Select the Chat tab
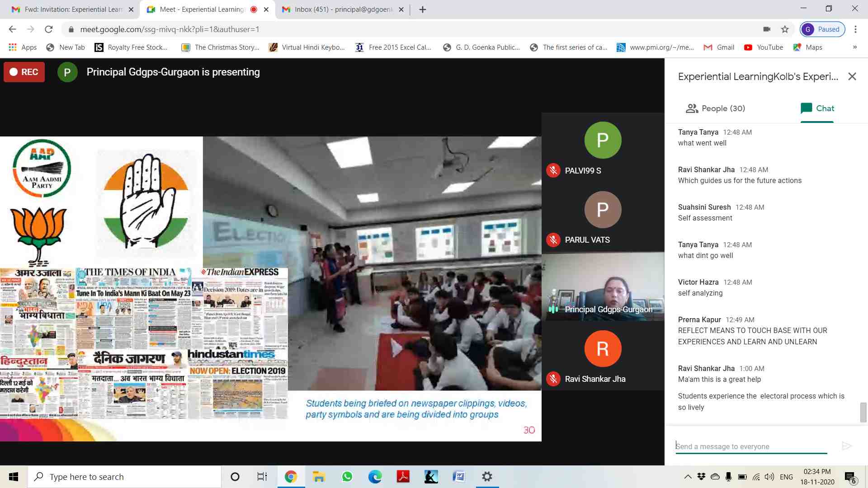 (x=817, y=108)
